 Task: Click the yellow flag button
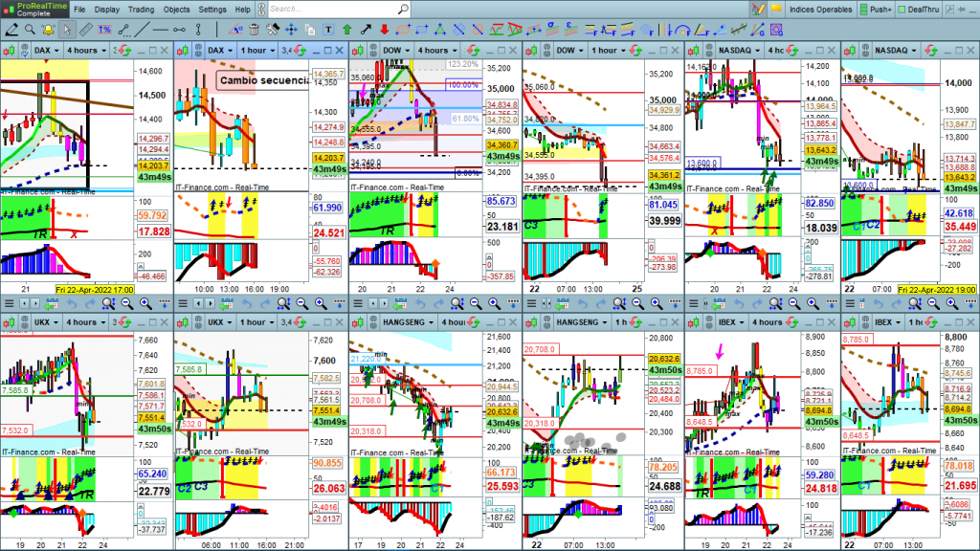tap(777, 9)
